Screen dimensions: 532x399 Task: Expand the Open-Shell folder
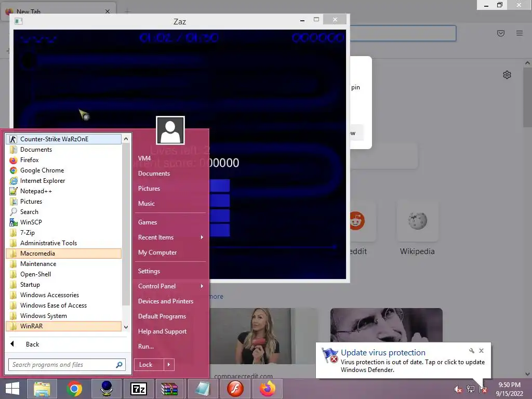(x=63, y=274)
